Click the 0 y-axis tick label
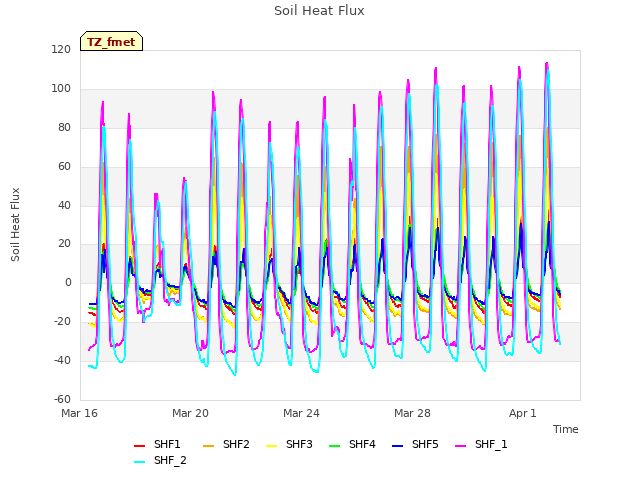Viewport: 640px width, 480px height. (68, 282)
